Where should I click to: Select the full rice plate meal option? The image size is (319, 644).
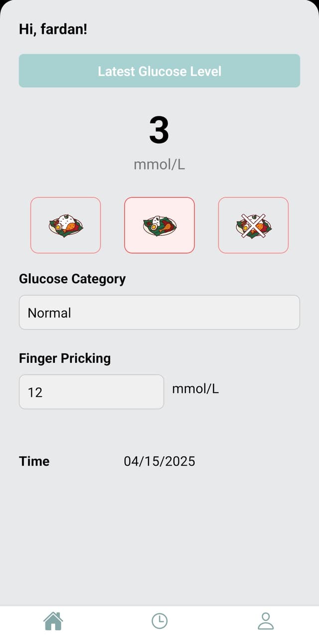tap(65, 225)
